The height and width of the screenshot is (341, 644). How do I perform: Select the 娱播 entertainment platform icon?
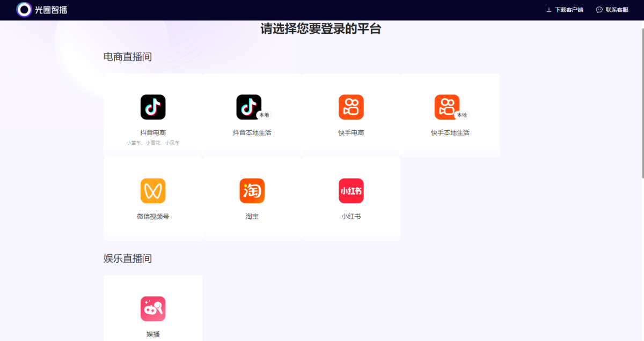click(x=152, y=309)
